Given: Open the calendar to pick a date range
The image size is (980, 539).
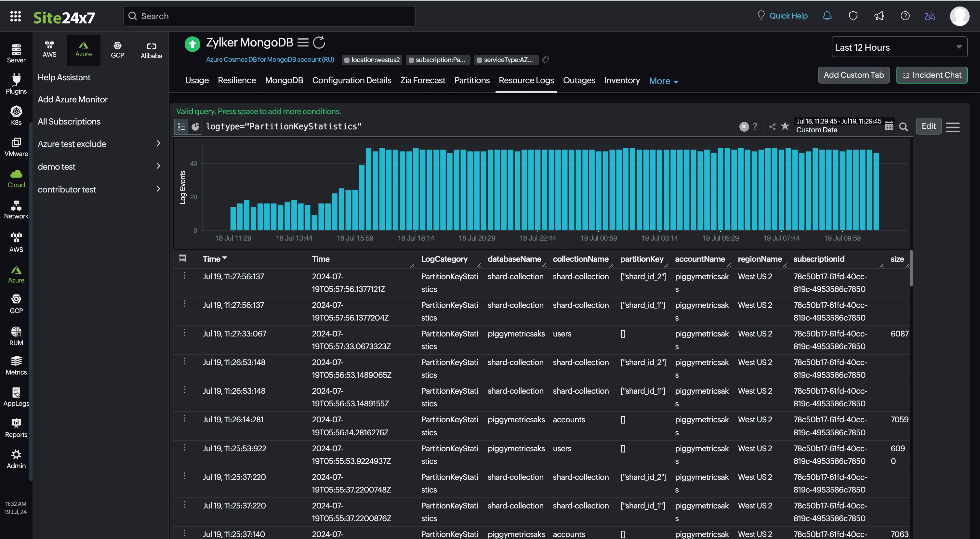Looking at the screenshot, I should [889, 125].
